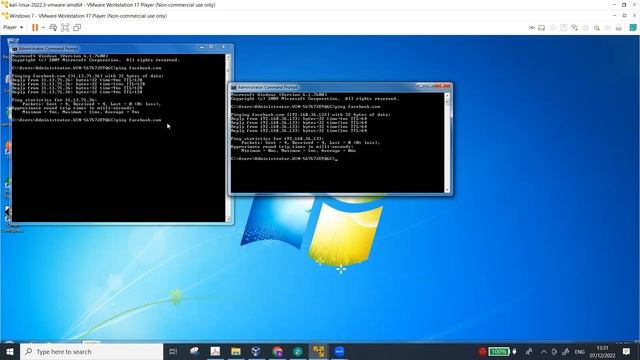Viewport: 640px width, 360px height.
Task: Click the red tray recording icon
Action: pos(482,351)
